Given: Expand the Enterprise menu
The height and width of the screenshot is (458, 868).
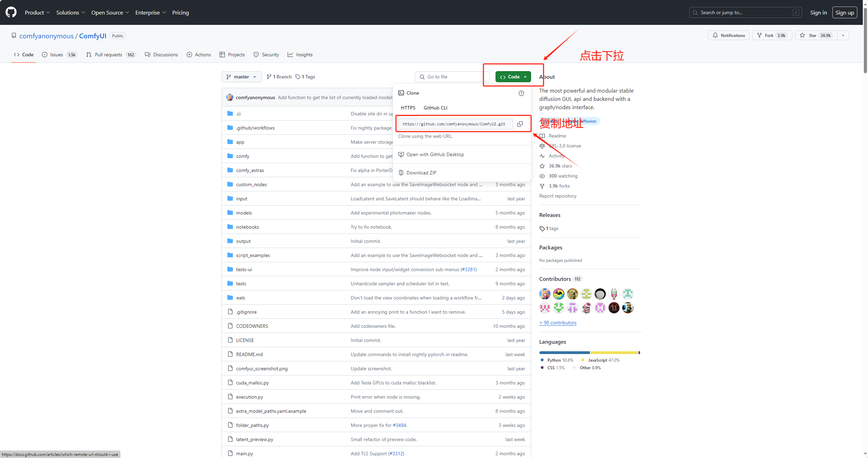Looking at the screenshot, I should click(151, 12).
